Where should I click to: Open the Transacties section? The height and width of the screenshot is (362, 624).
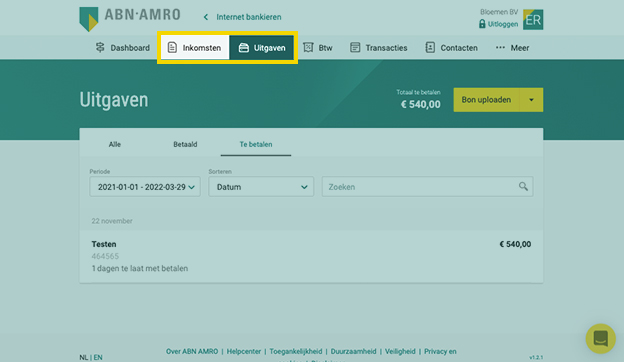386,48
